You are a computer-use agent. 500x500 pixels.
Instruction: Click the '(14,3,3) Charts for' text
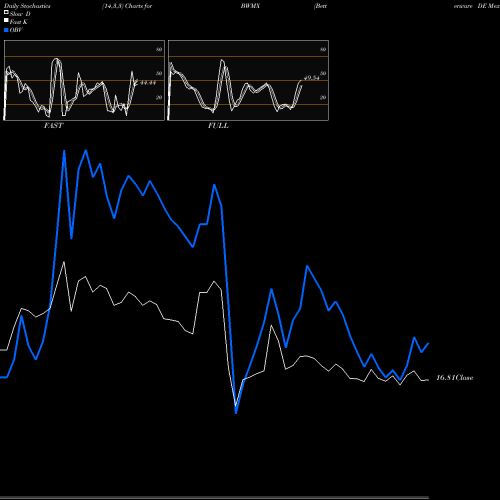click(x=127, y=6)
